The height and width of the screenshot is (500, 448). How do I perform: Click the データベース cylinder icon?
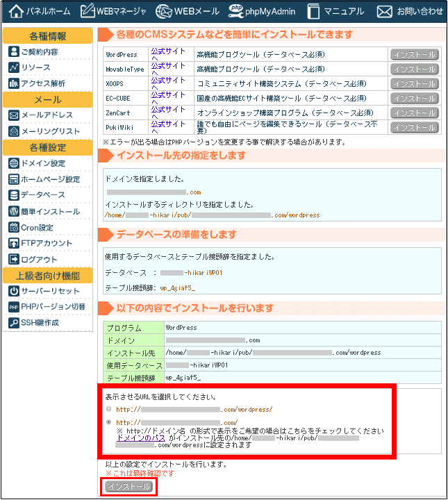tap(14, 195)
